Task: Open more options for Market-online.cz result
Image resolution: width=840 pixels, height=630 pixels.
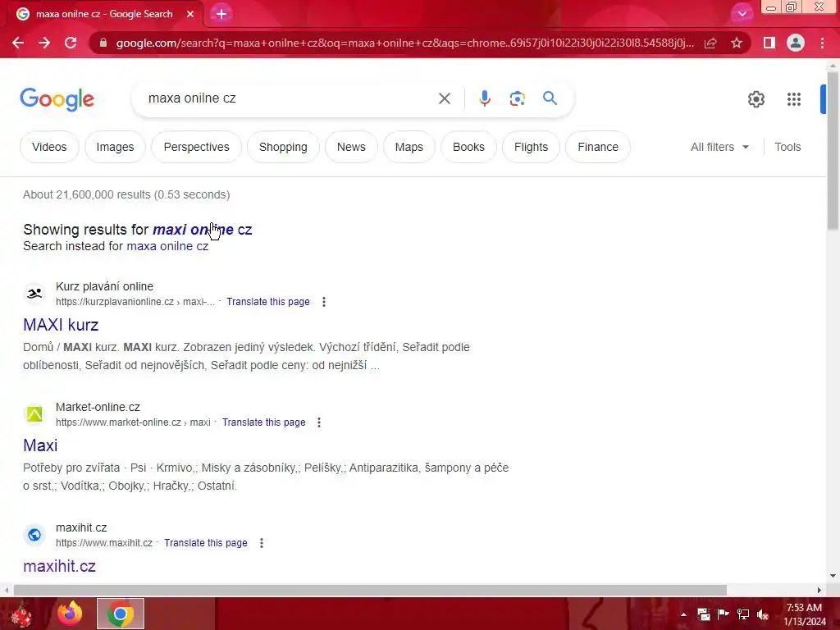Action: 319,422
